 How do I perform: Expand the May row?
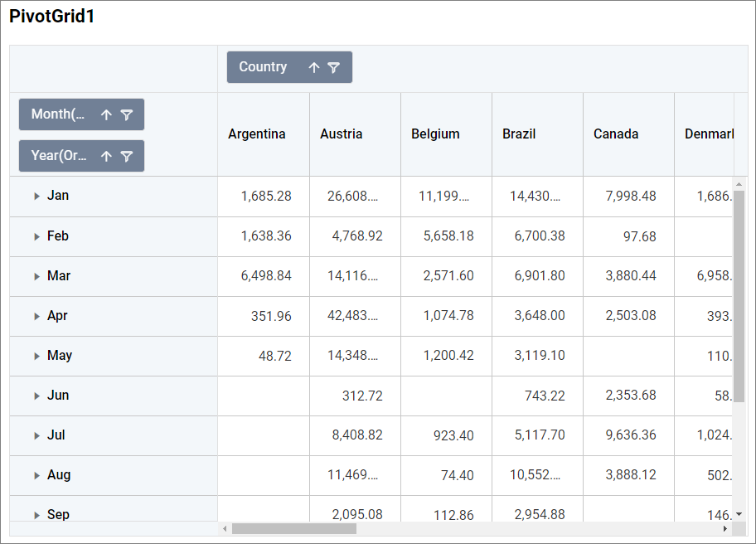pos(36,357)
